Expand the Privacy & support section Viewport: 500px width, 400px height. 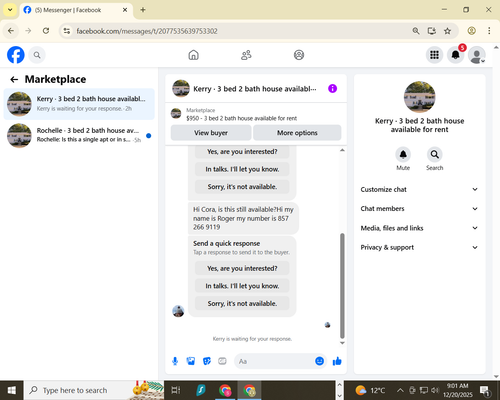tap(419, 247)
